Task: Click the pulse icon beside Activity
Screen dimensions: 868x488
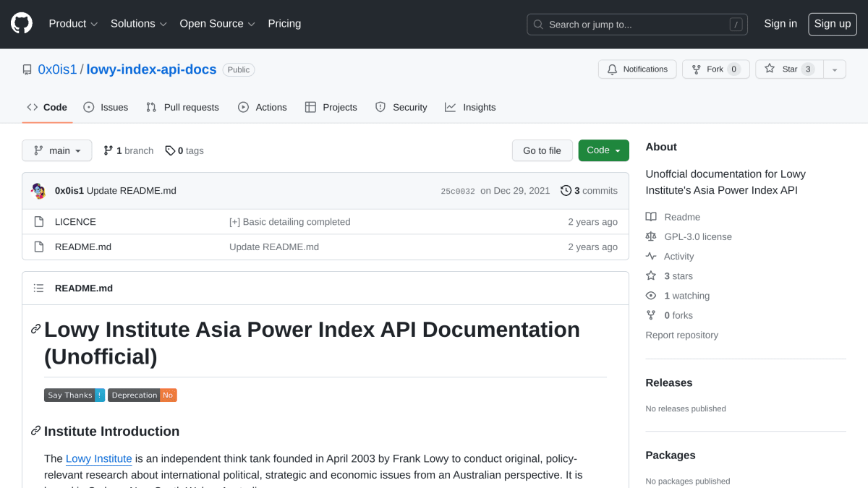Action: click(x=651, y=256)
